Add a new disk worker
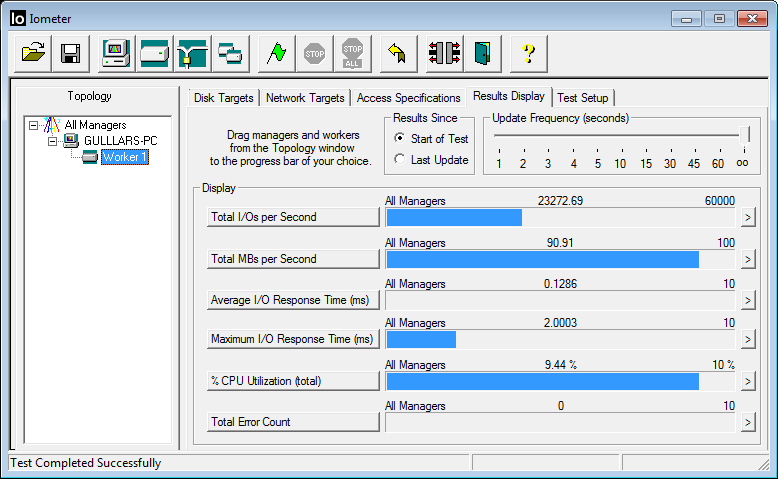Image resolution: width=778 pixels, height=479 pixels. pyautogui.click(x=154, y=53)
